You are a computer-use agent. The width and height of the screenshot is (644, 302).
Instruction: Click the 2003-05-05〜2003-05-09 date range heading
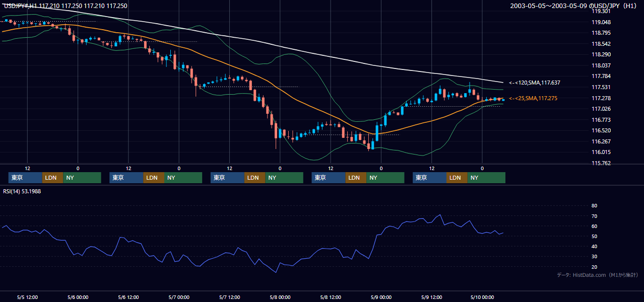(574, 6)
